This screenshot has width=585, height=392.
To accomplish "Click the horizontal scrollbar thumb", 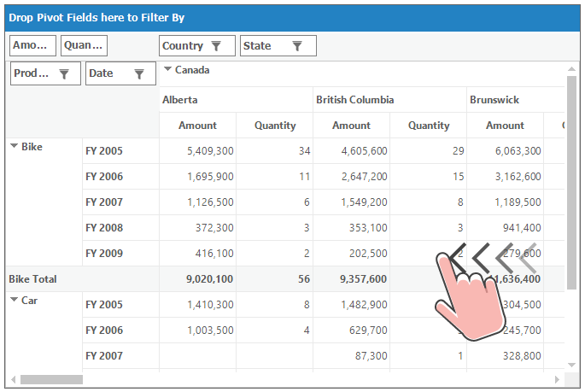I will pyautogui.click(x=51, y=380).
